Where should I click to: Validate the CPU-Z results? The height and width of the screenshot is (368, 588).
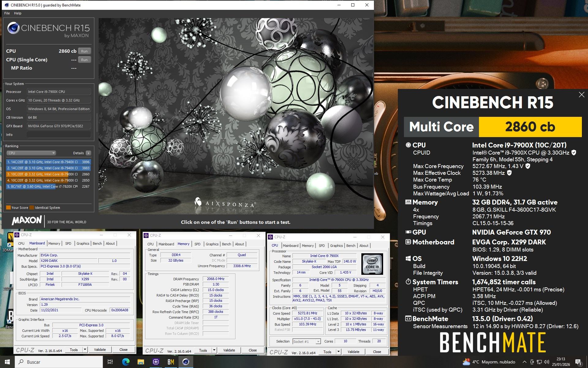pos(100,349)
